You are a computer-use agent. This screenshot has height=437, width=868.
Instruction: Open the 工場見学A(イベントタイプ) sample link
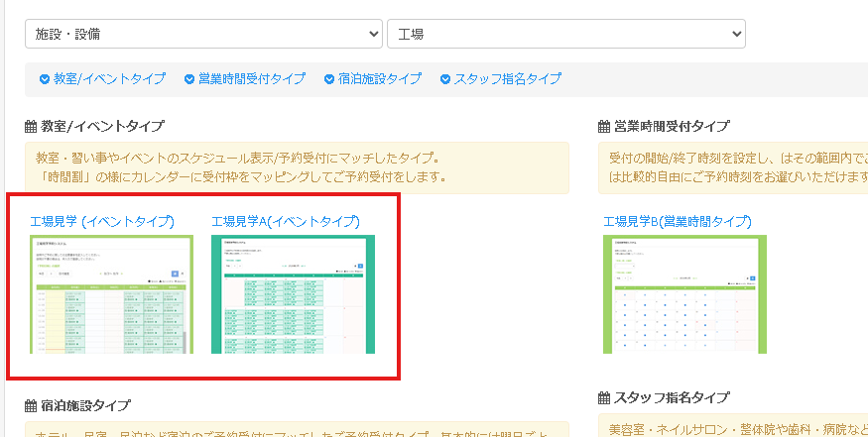[286, 222]
